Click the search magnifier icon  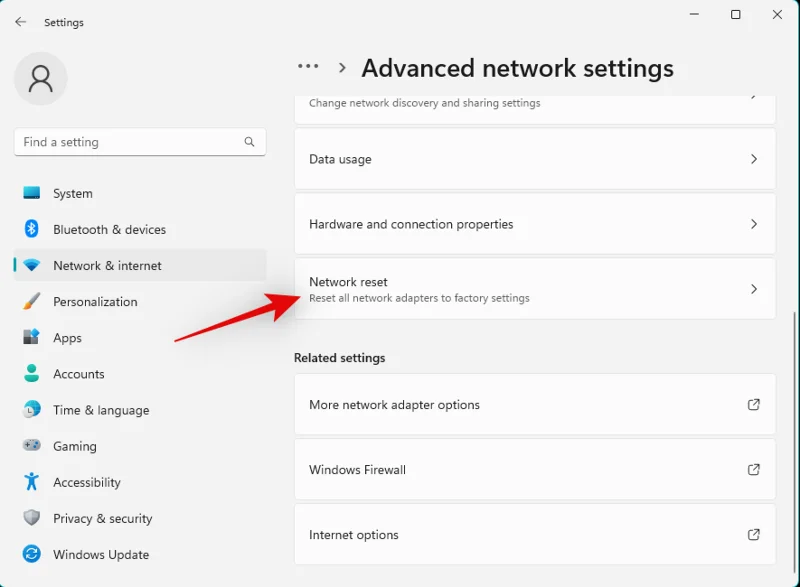coord(249,142)
